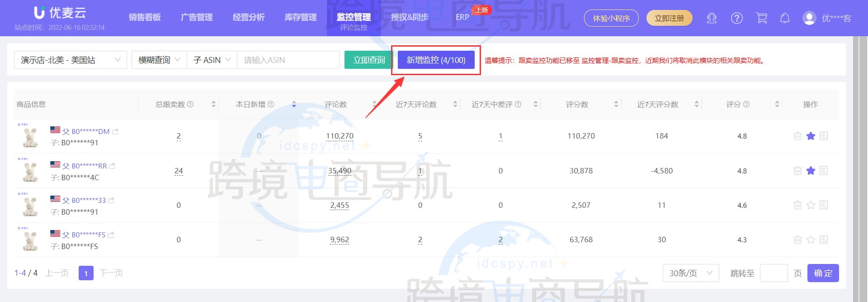Open the 监控管理 menu
This screenshot has width=868, height=302.
pos(354,17)
